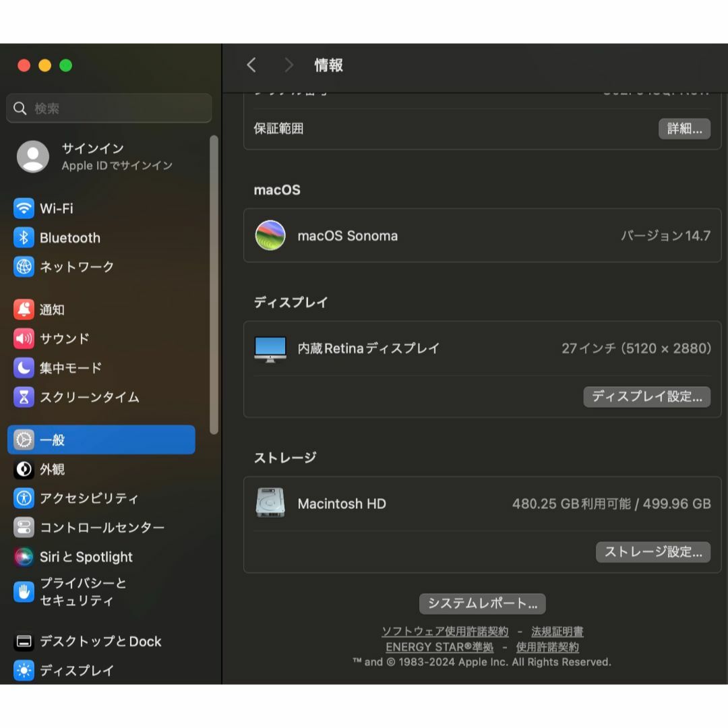Select 集中モード moon icon

coord(24,368)
